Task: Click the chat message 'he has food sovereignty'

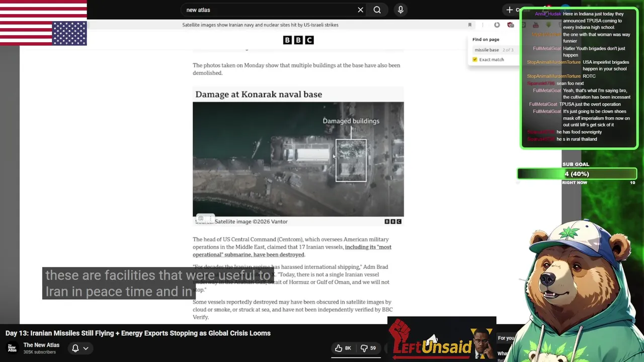Action: 579,132
